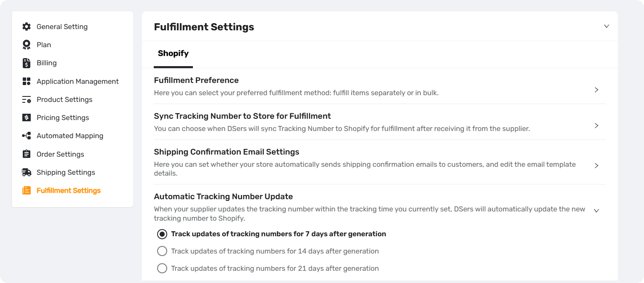Click the Pricing Settings dollar icon
The width and height of the screenshot is (644, 283).
pyautogui.click(x=27, y=117)
